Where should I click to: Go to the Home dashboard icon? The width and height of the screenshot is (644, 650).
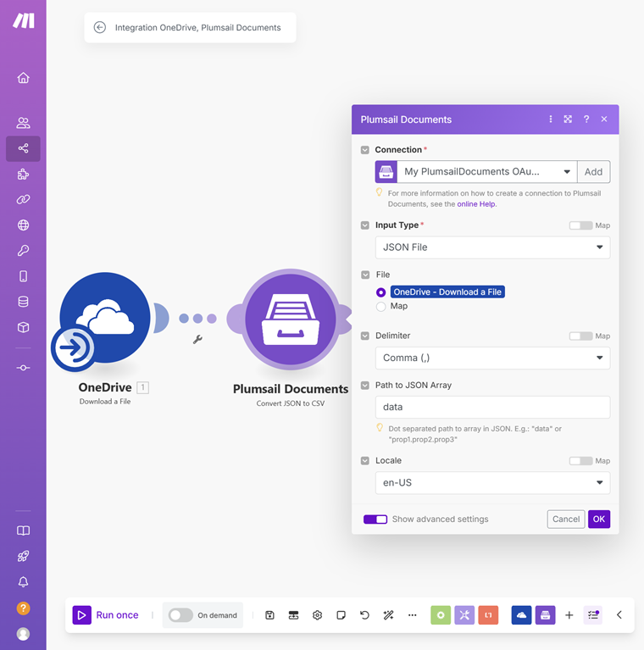[x=23, y=78]
